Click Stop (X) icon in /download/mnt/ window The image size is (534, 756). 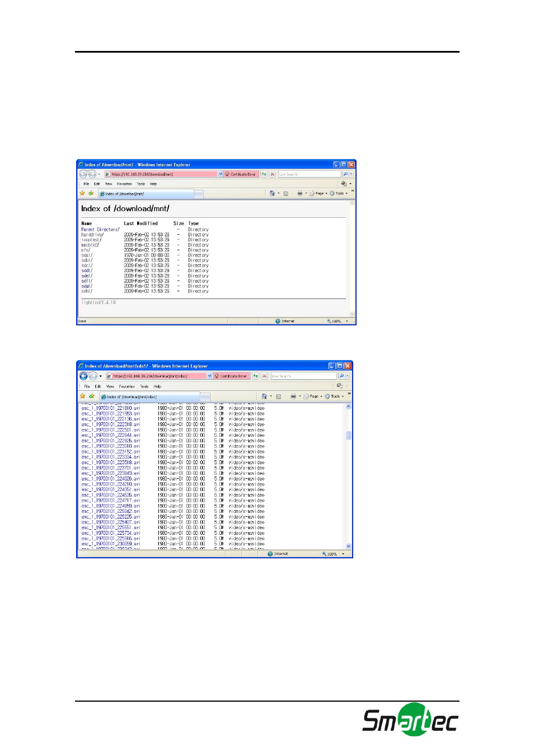point(273,174)
